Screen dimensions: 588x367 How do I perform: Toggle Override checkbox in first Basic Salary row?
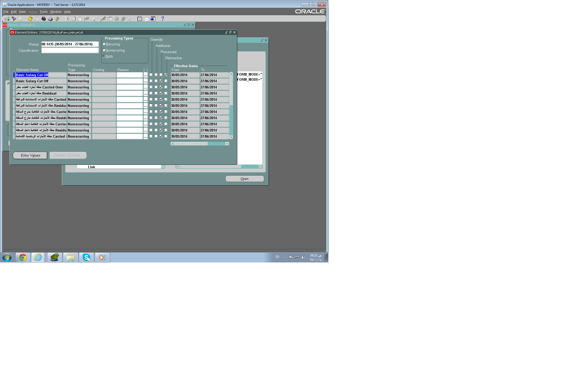(151, 75)
